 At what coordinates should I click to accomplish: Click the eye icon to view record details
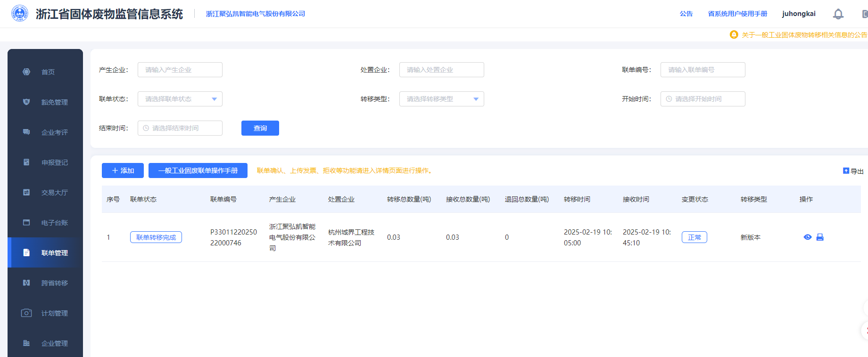807,237
